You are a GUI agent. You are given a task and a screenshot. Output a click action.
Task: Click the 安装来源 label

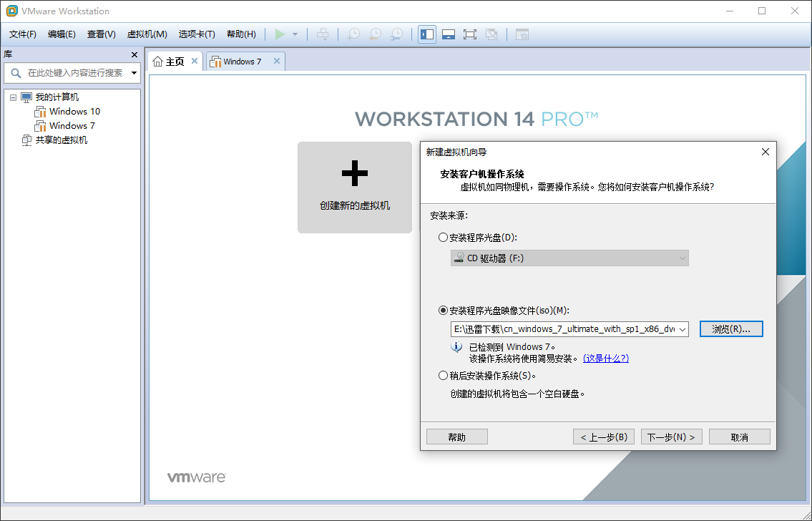tap(449, 215)
